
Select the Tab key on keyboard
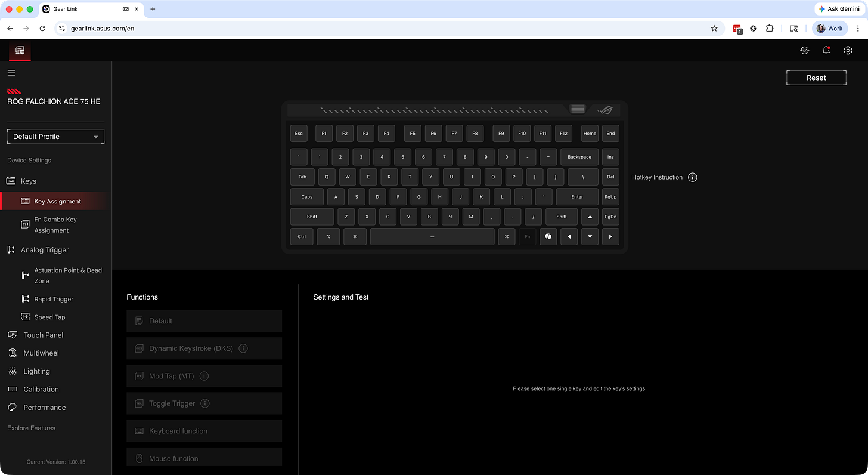302,177
